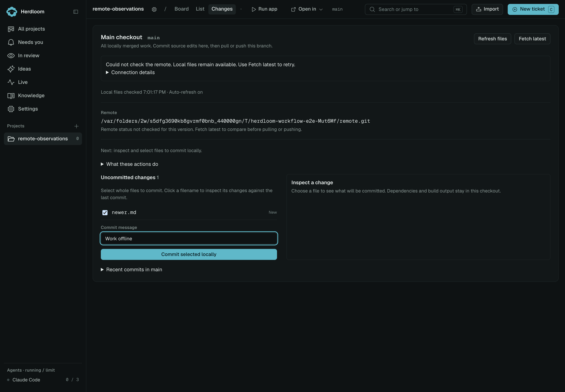The image size is (565, 392).
Task: Uncheck the newer.md file checkbox
Action: (x=105, y=212)
